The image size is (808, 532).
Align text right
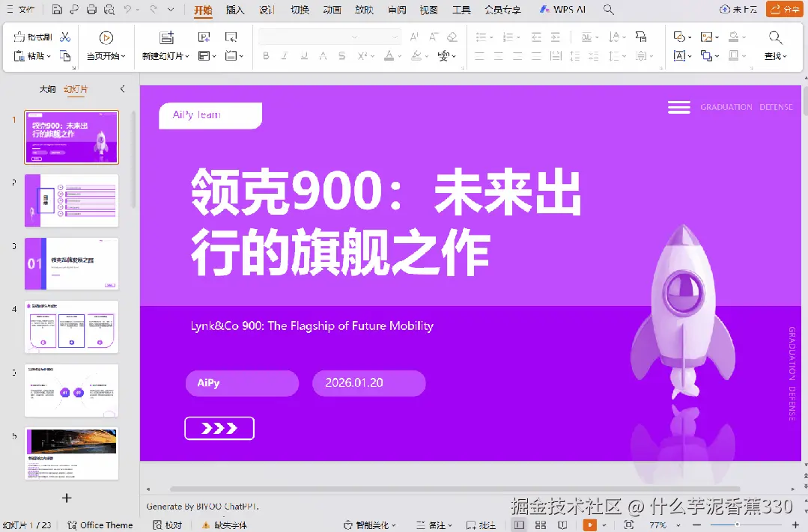tap(517, 55)
